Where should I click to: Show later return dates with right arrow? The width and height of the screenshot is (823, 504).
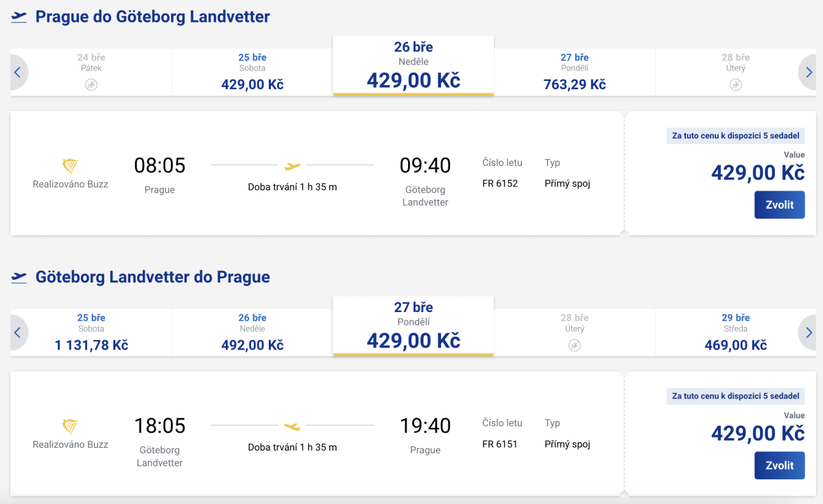(809, 333)
